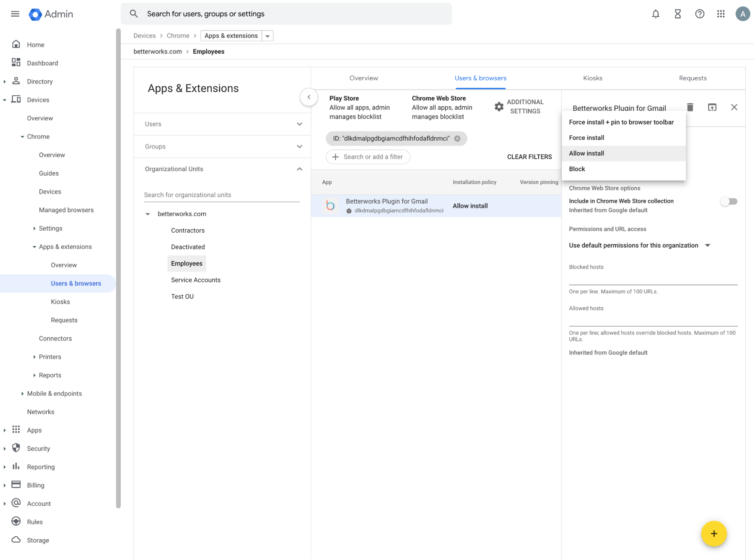Switch to the Requests tab
The height and width of the screenshot is (560, 754).
pos(692,78)
